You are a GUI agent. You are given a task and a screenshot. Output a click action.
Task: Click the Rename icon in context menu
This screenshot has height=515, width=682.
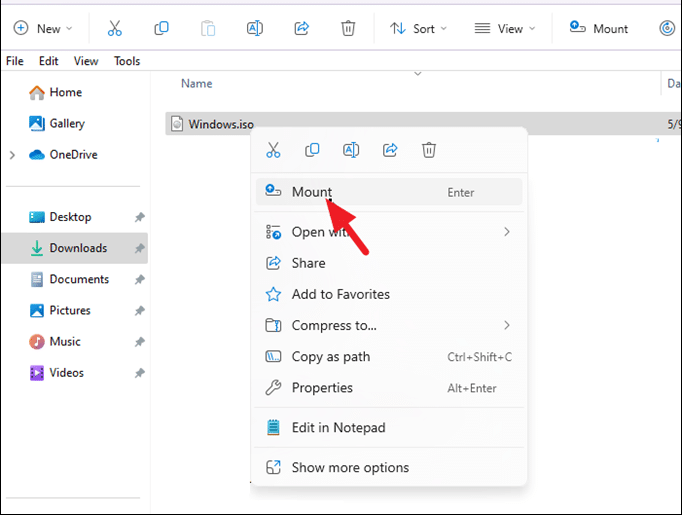tap(351, 151)
